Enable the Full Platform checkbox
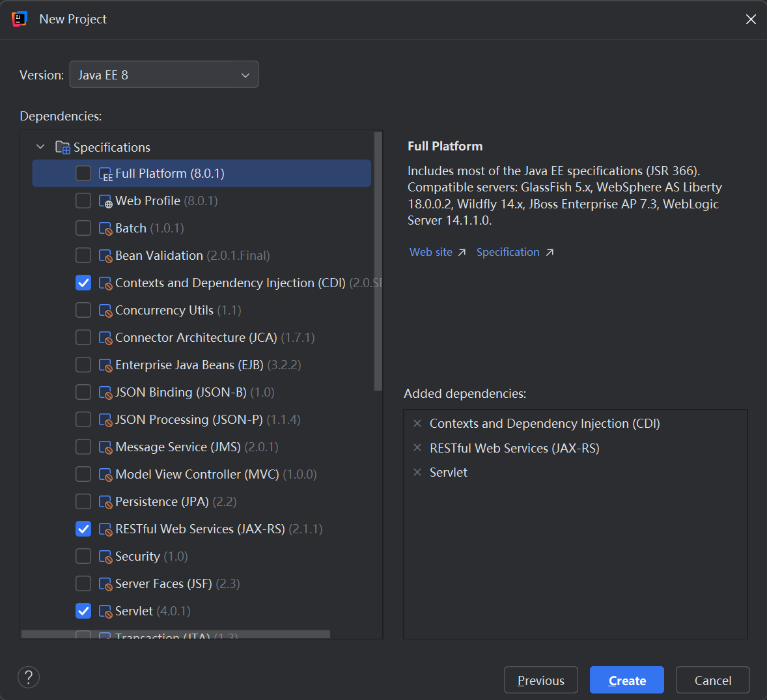Image resolution: width=767 pixels, height=700 pixels. pos(83,173)
